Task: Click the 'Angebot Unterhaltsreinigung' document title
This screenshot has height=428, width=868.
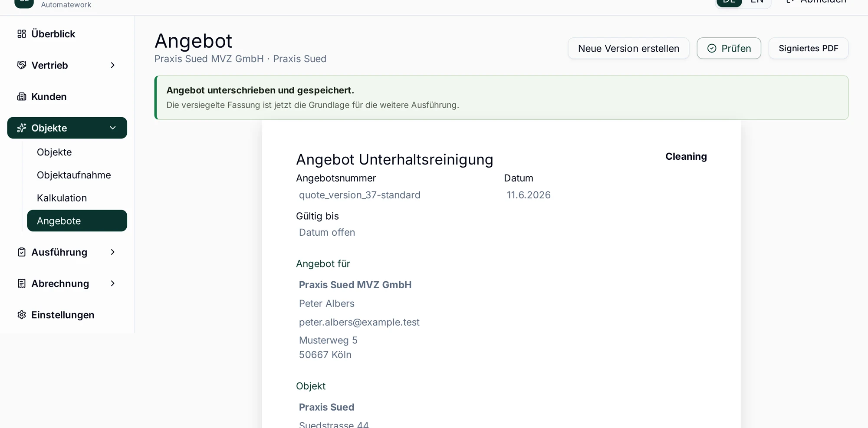Action: click(x=395, y=159)
